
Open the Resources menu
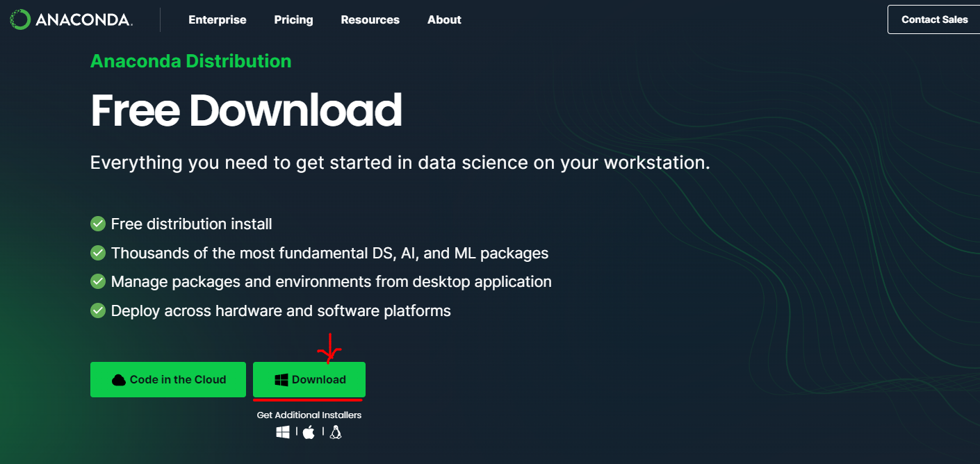click(370, 19)
